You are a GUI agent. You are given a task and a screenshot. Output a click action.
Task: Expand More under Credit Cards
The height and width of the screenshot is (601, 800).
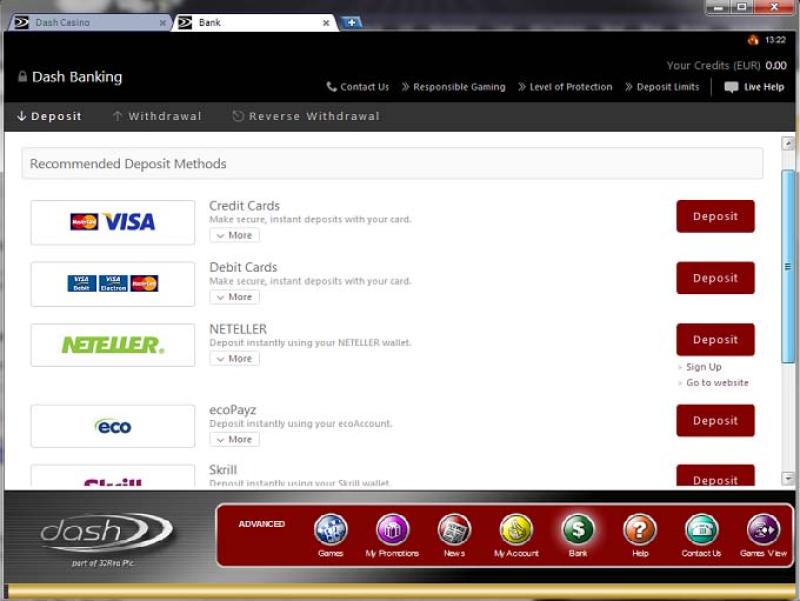235,236
